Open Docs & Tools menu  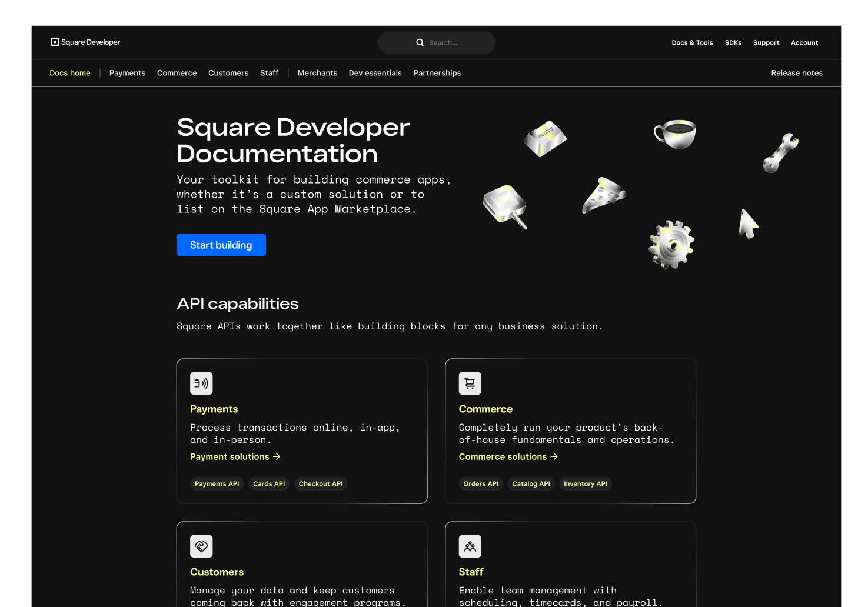point(693,43)
